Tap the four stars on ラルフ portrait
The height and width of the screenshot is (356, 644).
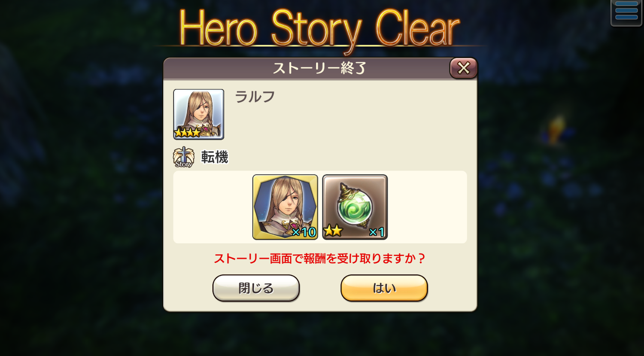coord(188,133)
